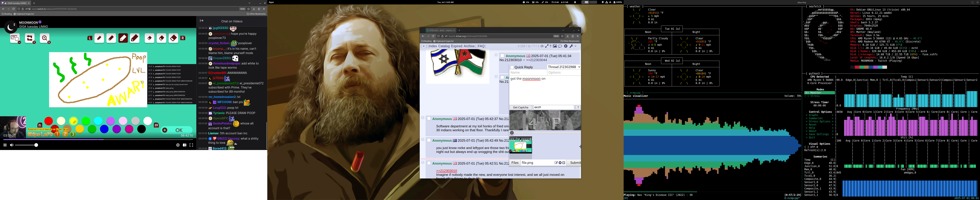980x200 pixels.
Task: Tick checkbox on post dated 05:42:37
Action: coord(429,119)
